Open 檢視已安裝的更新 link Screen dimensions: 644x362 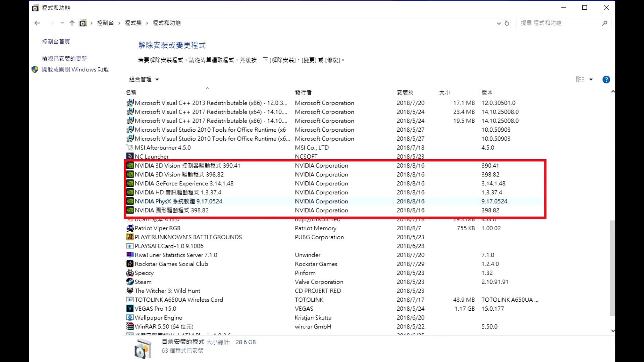[65, 58]
